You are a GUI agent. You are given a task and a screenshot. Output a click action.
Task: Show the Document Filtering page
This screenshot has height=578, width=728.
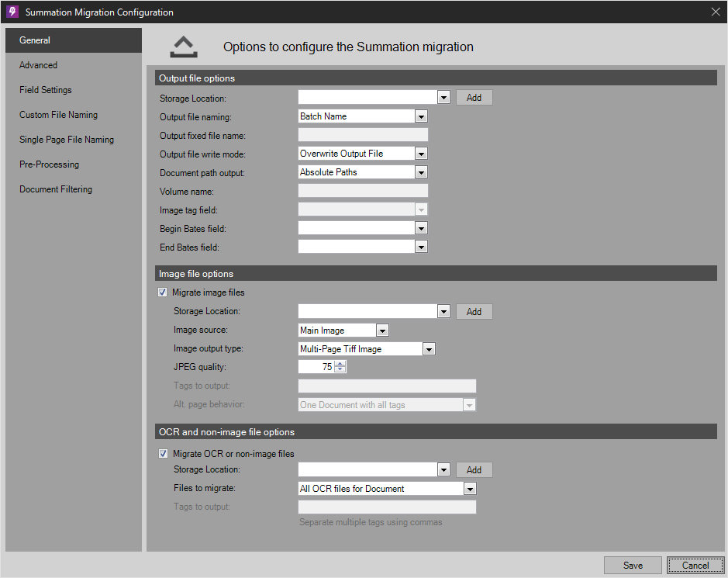pyautogui.click(x=74, y=189)
